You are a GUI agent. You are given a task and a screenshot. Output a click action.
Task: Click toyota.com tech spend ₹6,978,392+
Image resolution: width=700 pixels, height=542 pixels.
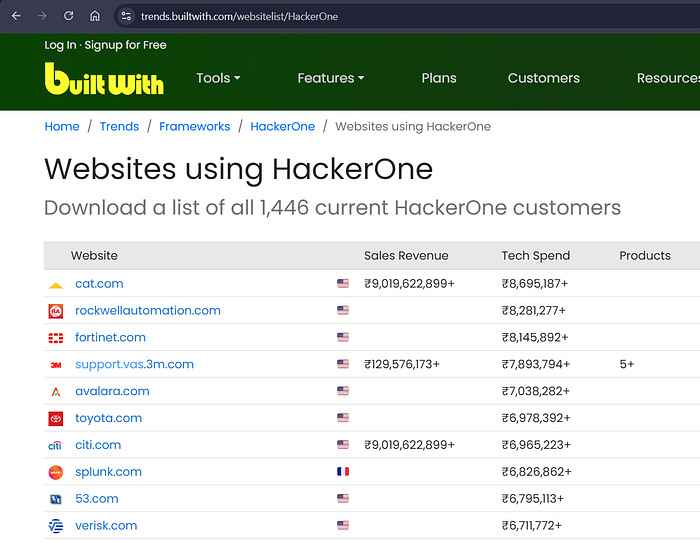pos(536,418)
